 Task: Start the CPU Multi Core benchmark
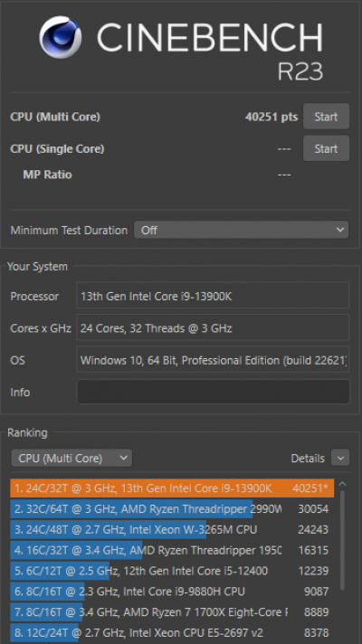(326, 117)
